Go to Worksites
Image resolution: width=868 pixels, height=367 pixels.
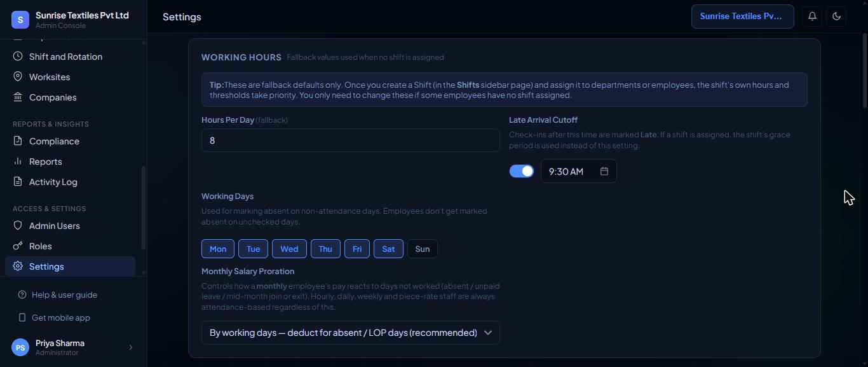[x=70, y=77]
